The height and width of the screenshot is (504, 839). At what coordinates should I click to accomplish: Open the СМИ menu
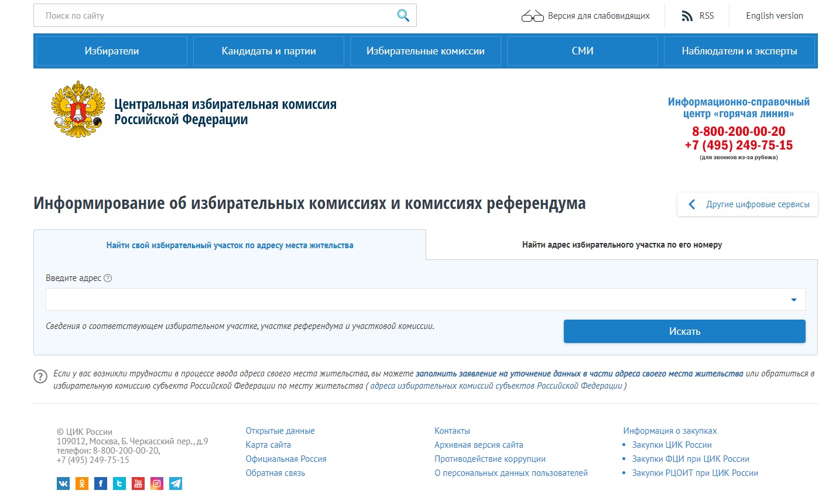583,51
